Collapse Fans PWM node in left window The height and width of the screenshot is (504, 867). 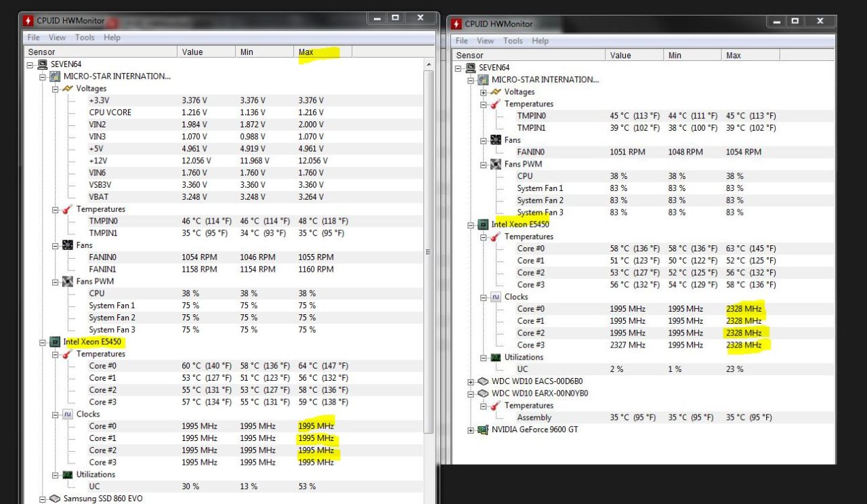pyautogui.click(x=56, y=281)
